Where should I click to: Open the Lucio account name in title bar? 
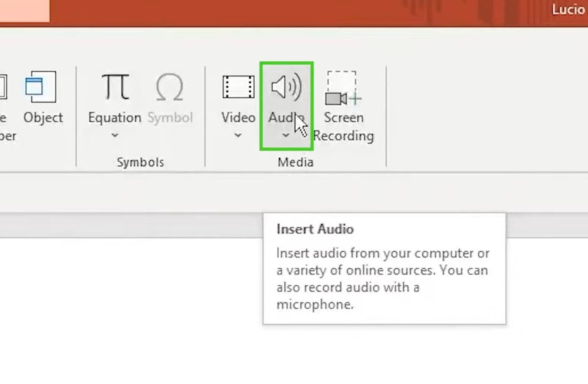[x=568, y=10]
